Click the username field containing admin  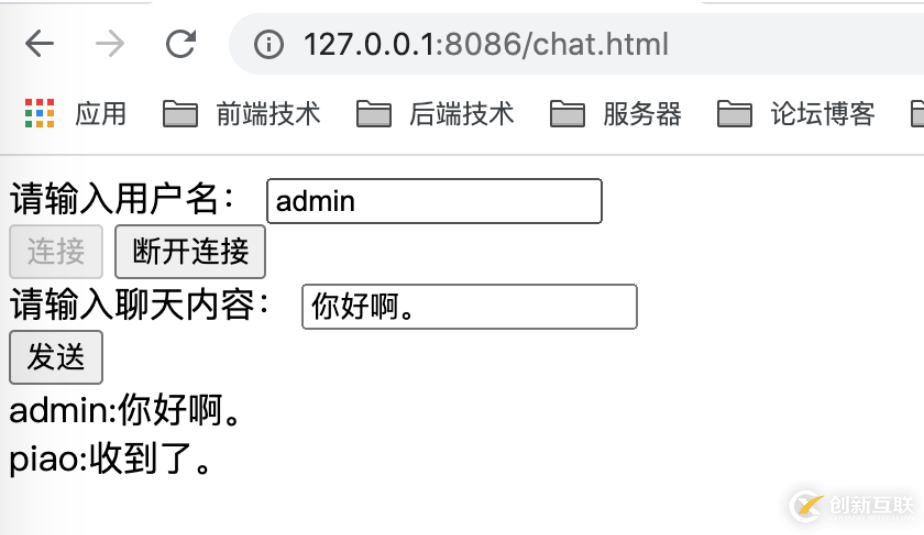(434, 201)
